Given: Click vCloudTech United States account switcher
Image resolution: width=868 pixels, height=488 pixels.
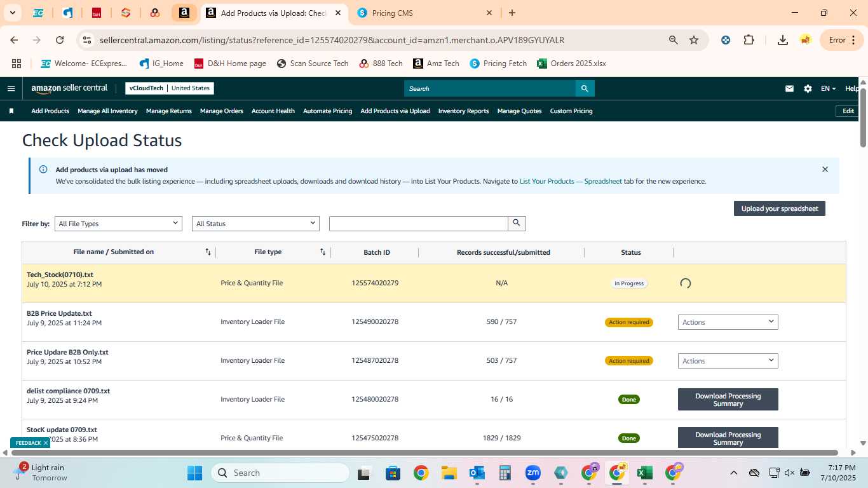Looking at the screenshot, I should tap(170, 88).
